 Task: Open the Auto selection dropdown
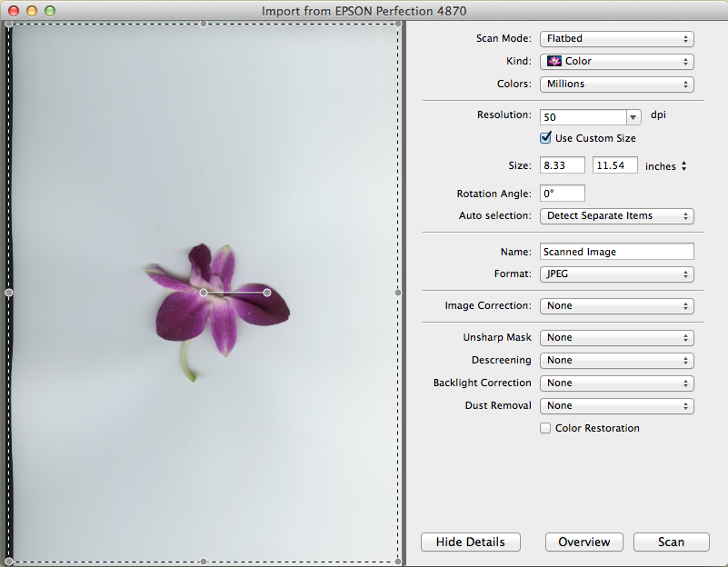point(616,216)
